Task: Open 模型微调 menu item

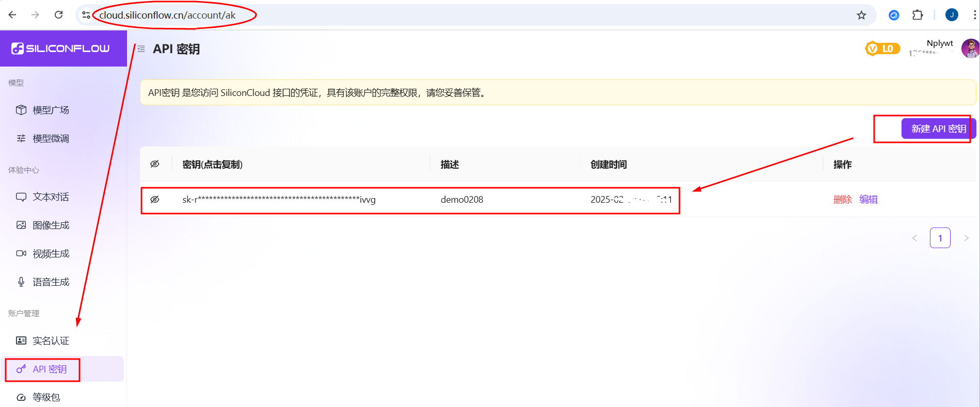Action: point(63,138)
